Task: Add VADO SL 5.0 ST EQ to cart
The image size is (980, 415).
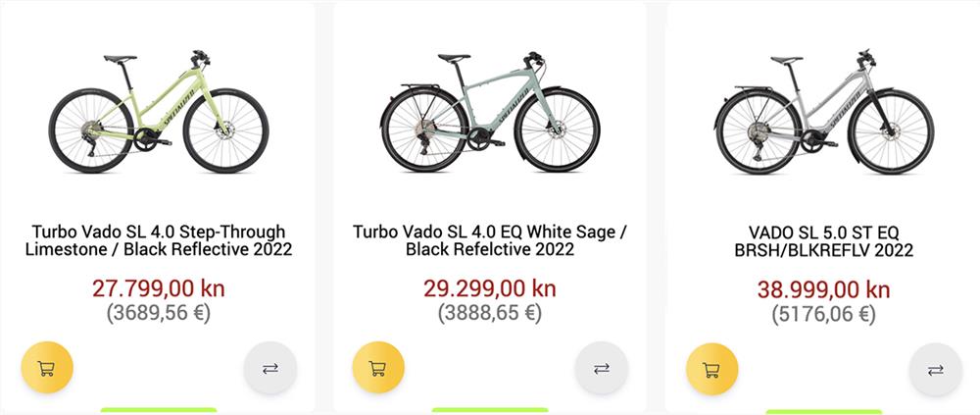Action: tap(711, 370)
